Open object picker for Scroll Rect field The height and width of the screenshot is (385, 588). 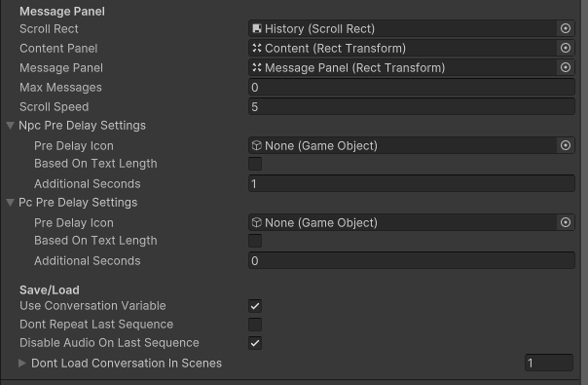[566, 28]
